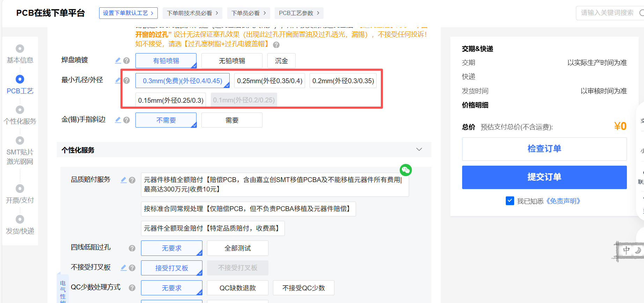Open the 《免责声明》 link
644x303 pixels.
pos(563,201)
